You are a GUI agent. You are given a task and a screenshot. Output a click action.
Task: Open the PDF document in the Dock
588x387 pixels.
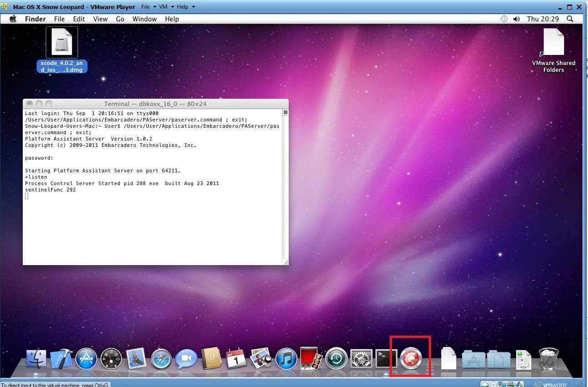point(523,360)
